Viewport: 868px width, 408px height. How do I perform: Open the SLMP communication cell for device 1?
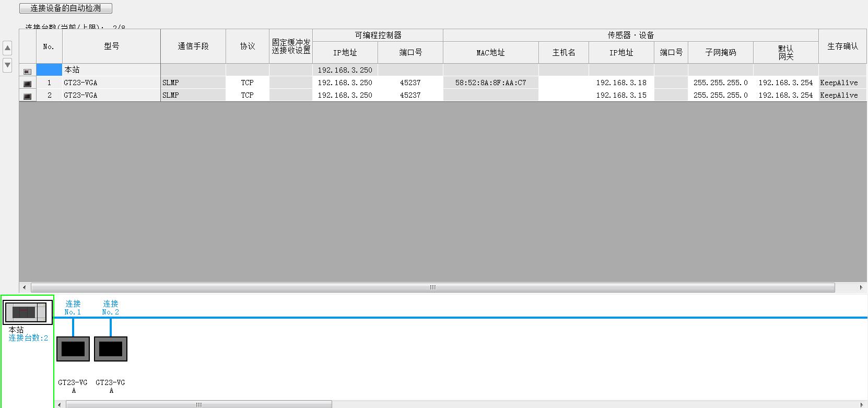(x=193, y=83)
